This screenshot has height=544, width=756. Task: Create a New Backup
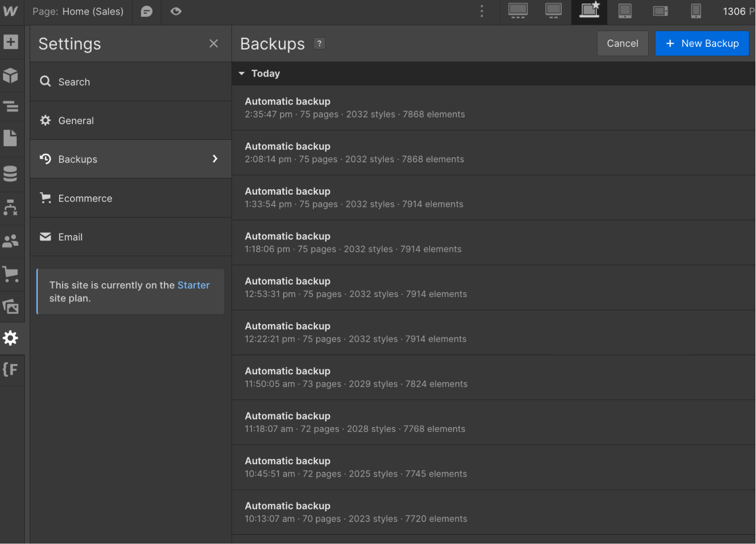pyautogui.click(x=702, y=43)
